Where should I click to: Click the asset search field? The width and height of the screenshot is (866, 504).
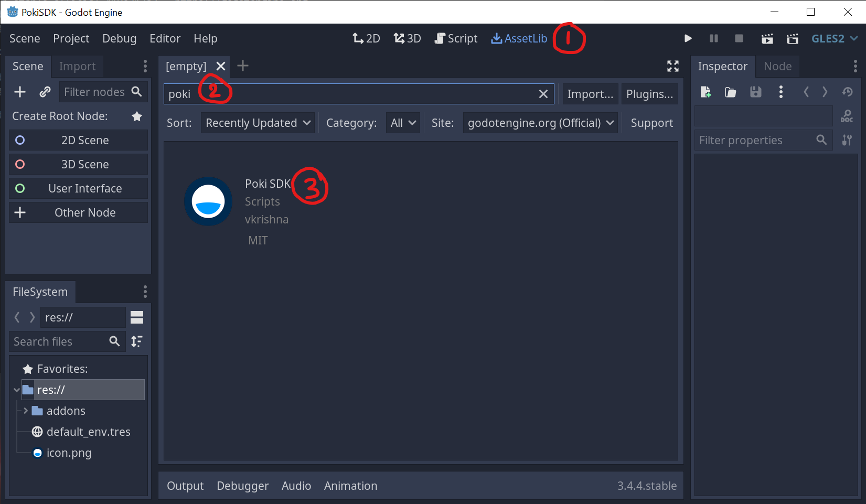click(359, 94)
